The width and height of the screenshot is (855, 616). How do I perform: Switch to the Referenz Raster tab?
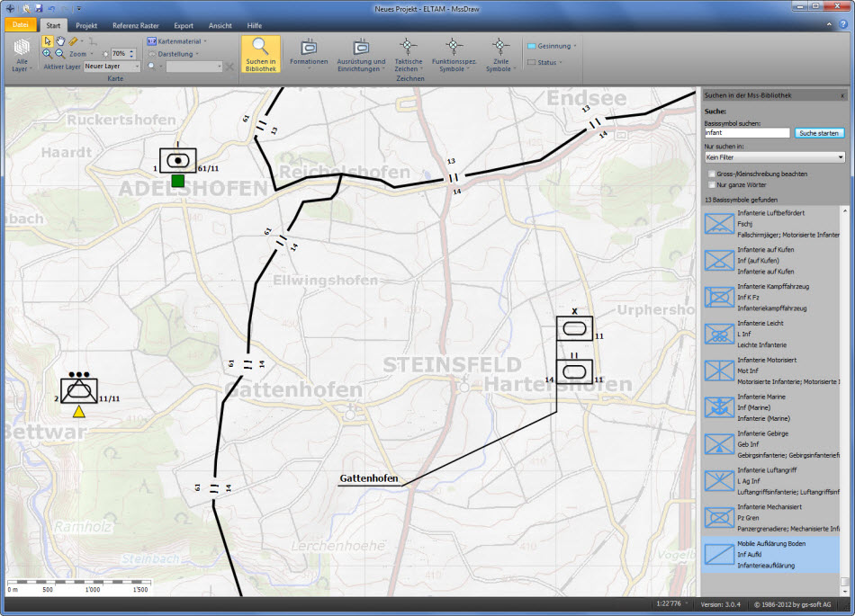coord(136,25)
